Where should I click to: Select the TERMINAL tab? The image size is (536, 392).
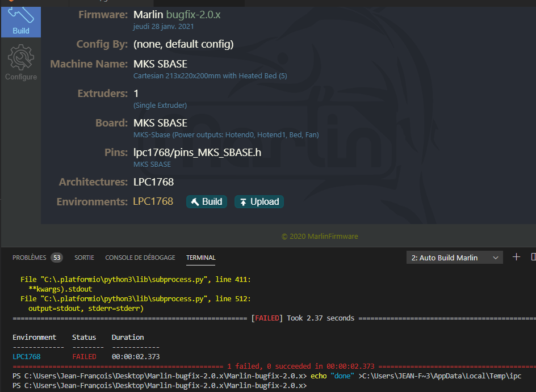tap(200, 258)
